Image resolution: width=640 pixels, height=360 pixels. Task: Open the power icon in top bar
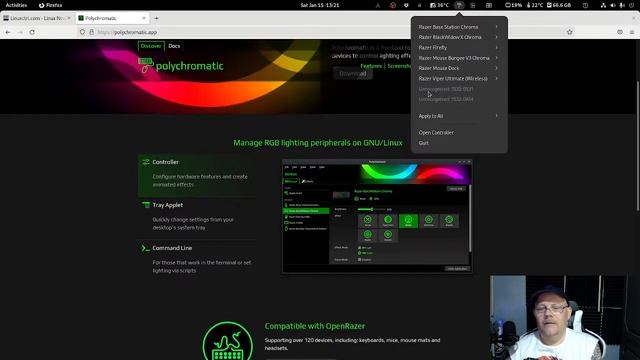tap(631, 5)
